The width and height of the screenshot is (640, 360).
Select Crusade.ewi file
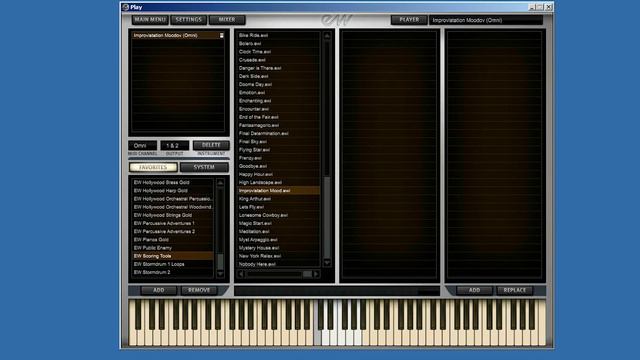click(x=279, y=60)
